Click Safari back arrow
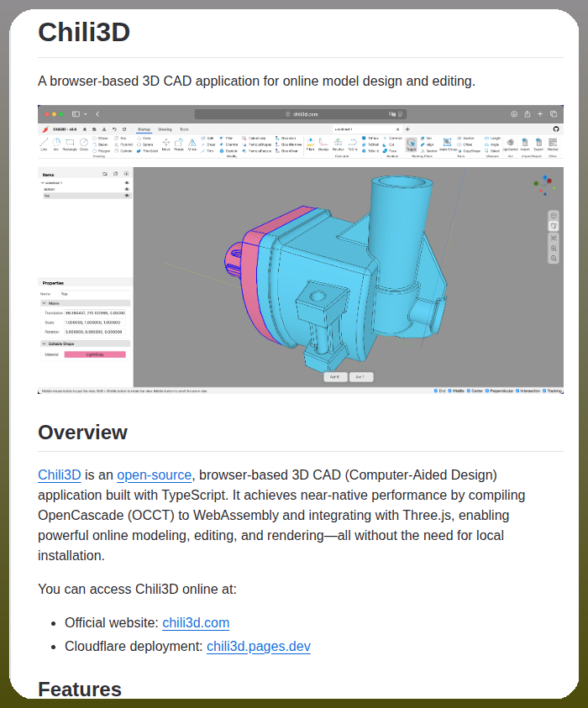Screen dimensions: 588x708 pos(97,114)
